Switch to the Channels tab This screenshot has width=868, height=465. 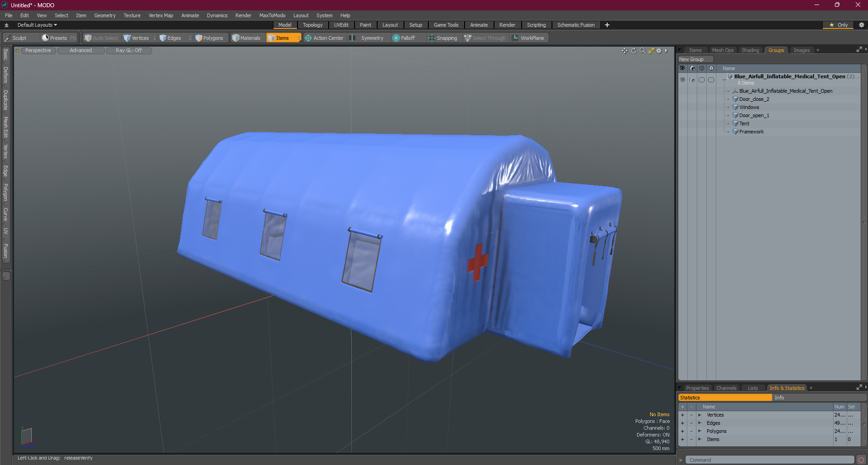click(x=726, y=388)
